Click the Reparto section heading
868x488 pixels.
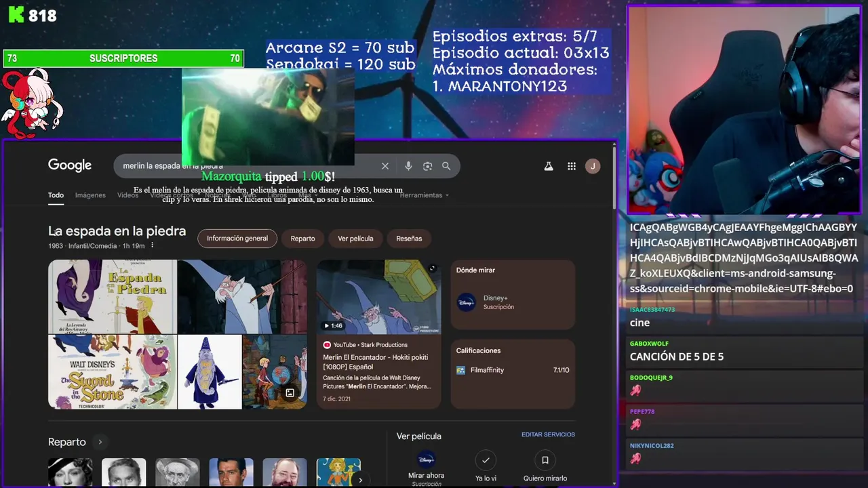67,442
